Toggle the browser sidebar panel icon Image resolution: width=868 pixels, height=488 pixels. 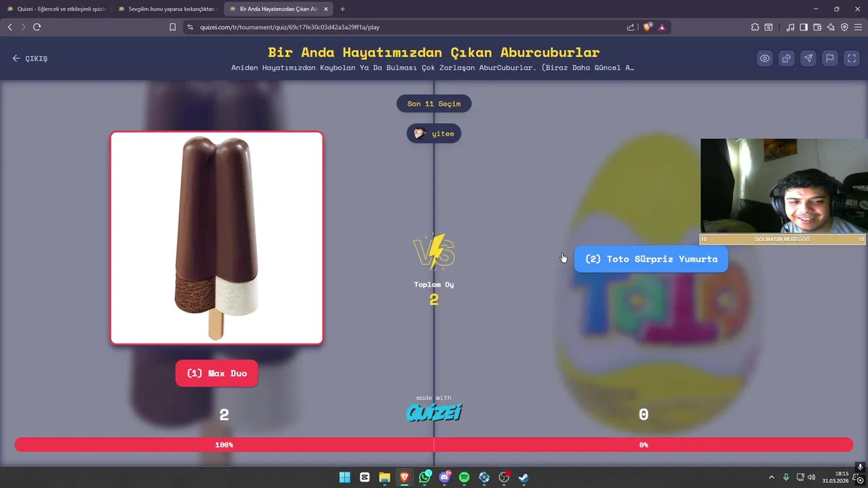pos(804,27)
